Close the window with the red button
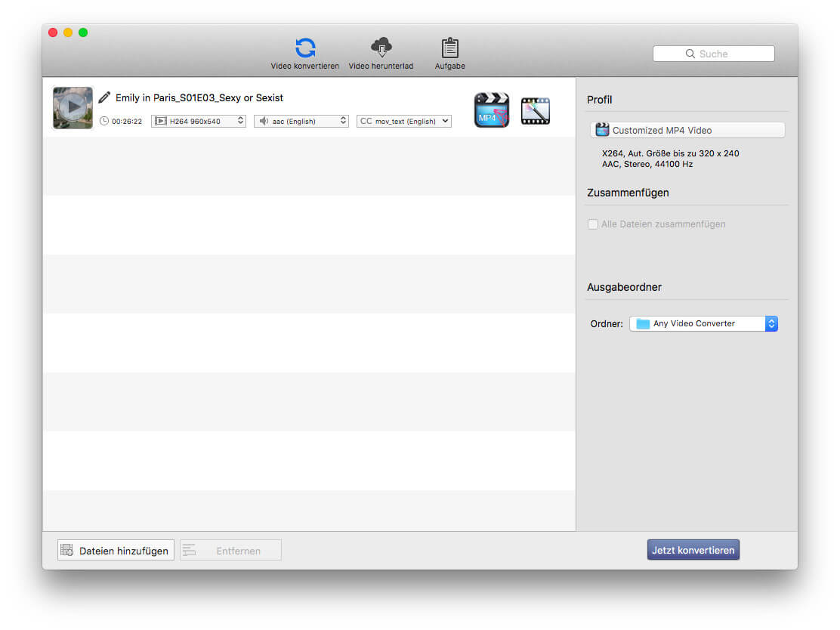840x630 pixels. coord(53,32)
